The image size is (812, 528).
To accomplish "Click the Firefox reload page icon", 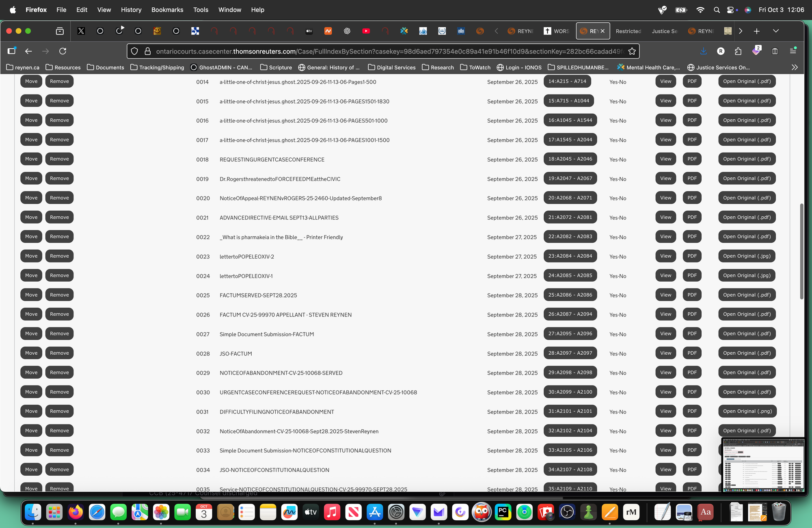I will click(x=63, y=51).
